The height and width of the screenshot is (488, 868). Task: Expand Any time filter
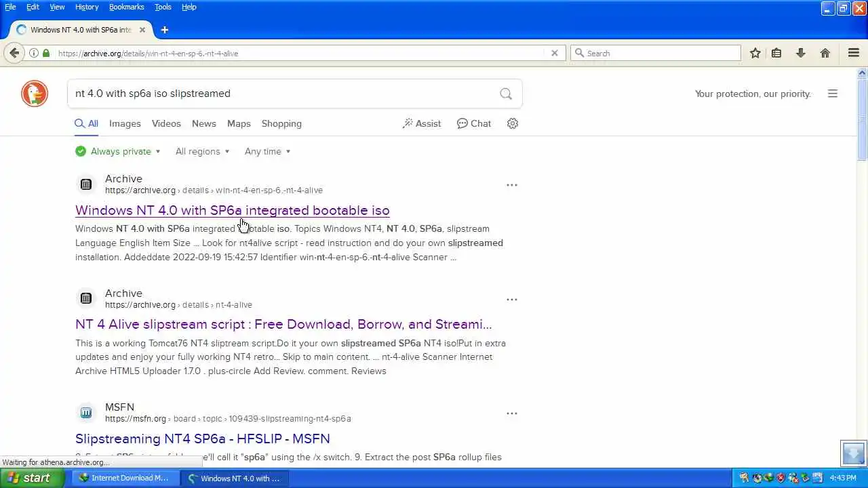[267, 151]
